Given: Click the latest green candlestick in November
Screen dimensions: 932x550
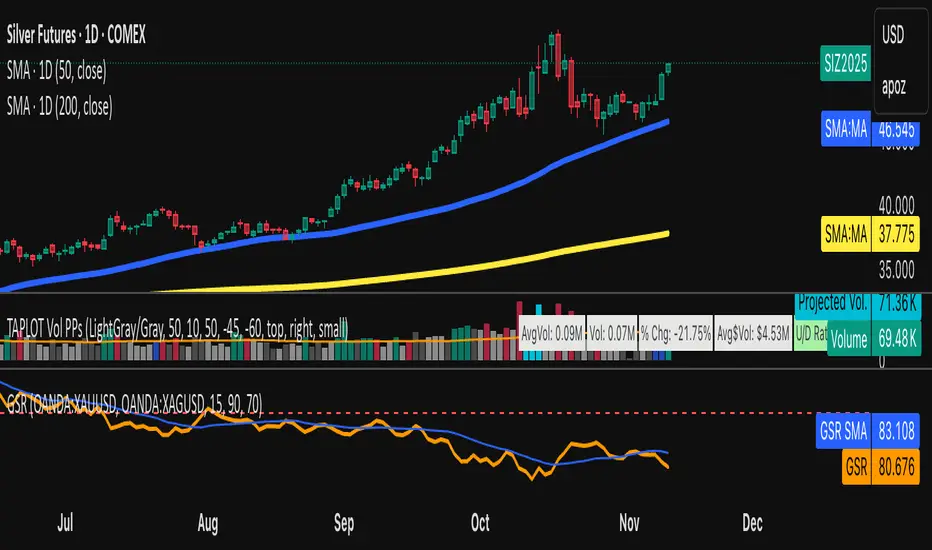Looking at the screenshot, I should pos(668,68).
